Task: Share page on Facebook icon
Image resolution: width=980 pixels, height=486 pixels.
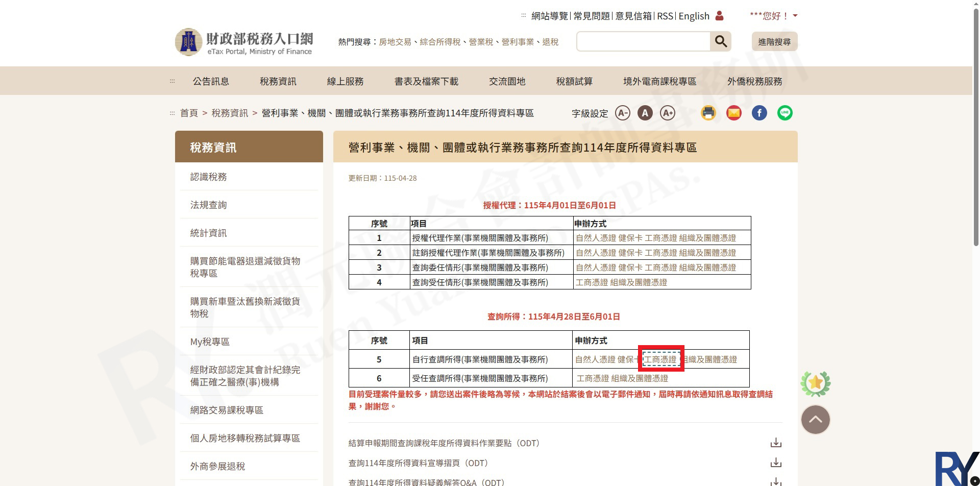Action: pos(759,113)
